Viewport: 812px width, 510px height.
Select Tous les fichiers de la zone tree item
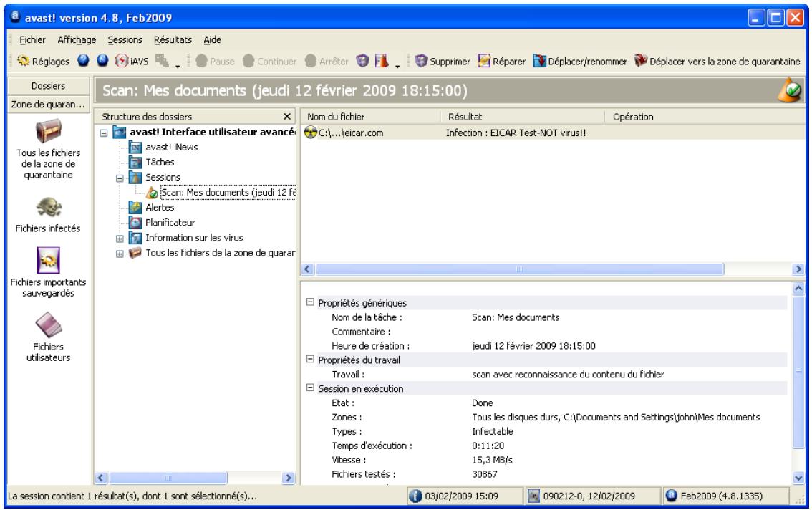[x=220, y=252]
